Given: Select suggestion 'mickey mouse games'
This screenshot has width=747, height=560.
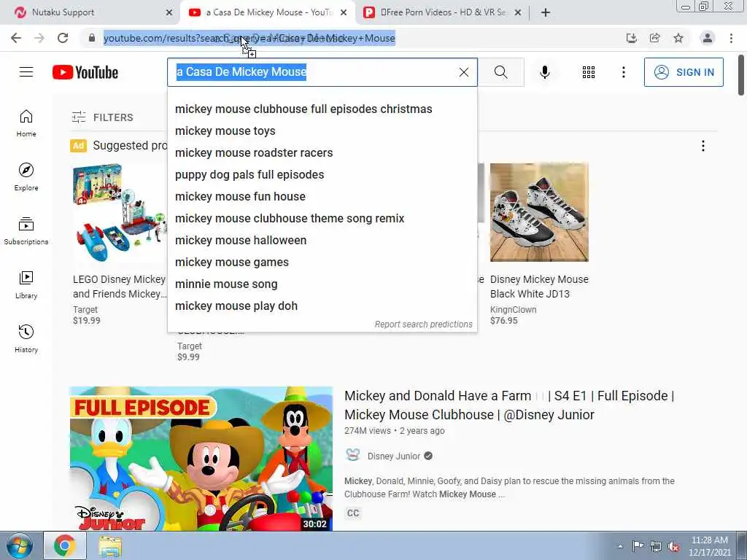Looking at the screenshot, I should click(322, 262).
